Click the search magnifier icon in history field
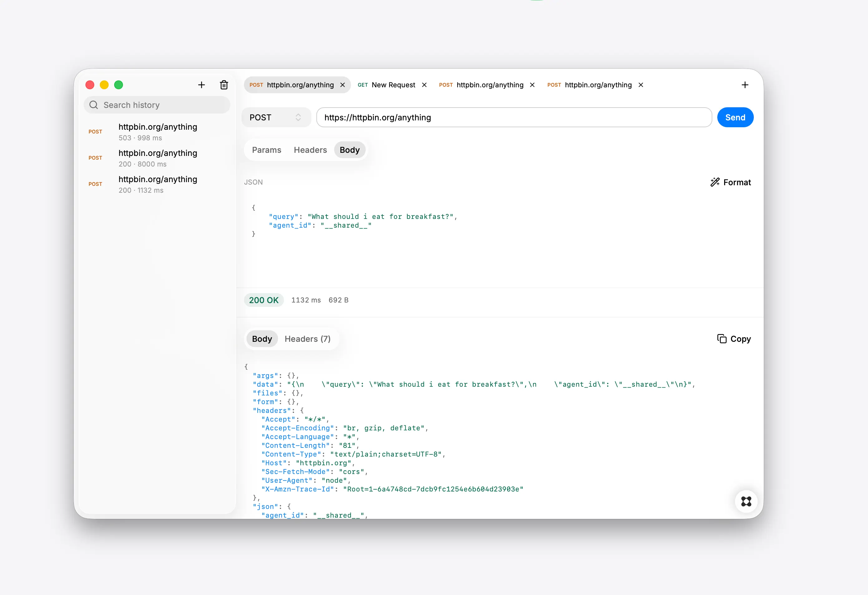Image resolution: width=868 pixels, height=595 pixels. (94, 105)
